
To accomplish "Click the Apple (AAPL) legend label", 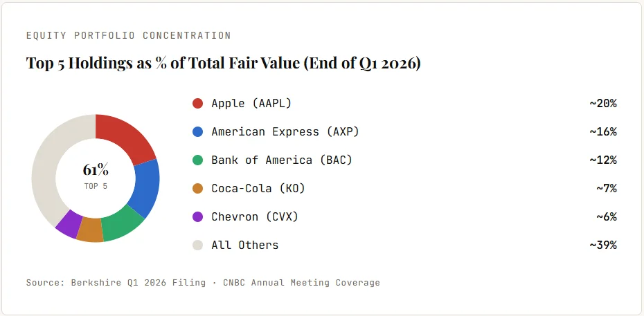I will pos(251,103).
